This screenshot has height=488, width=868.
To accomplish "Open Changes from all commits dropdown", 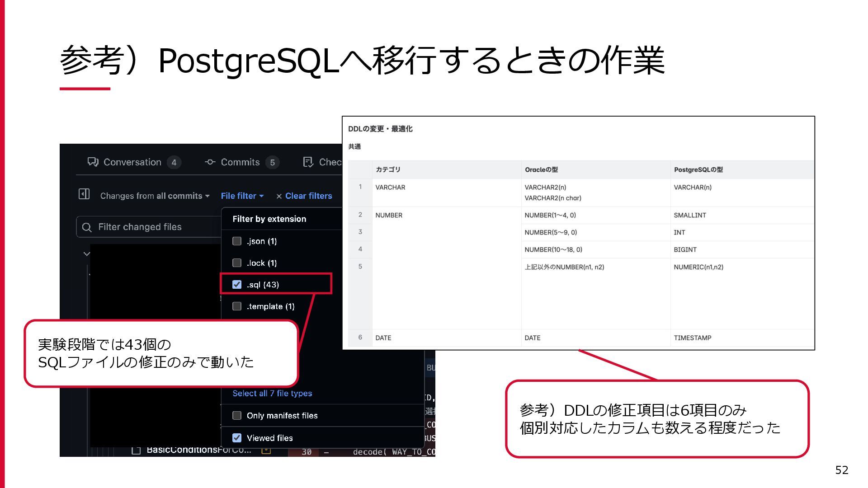I will 155,196.
